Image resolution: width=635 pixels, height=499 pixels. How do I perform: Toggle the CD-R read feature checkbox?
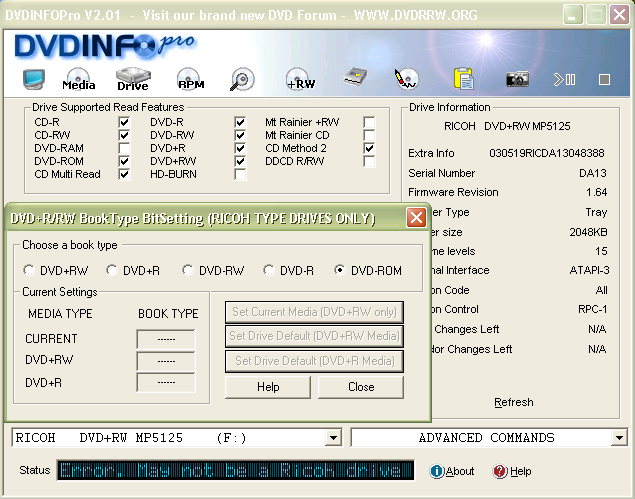click(x=124, y=122)
